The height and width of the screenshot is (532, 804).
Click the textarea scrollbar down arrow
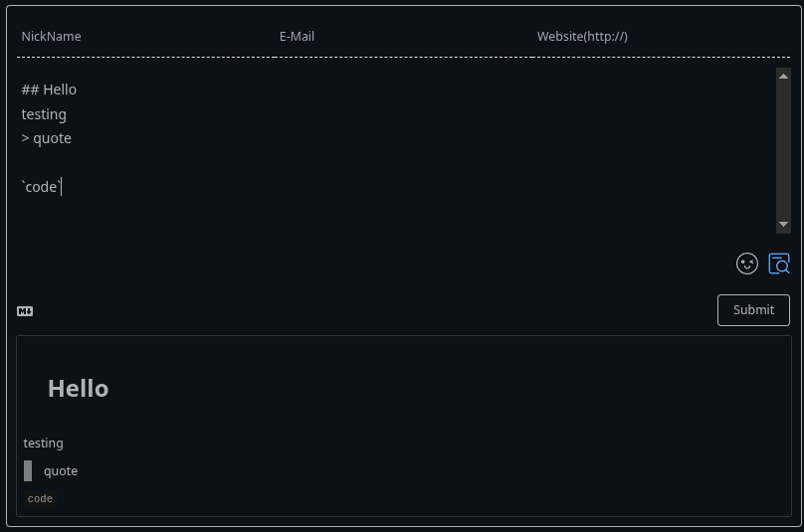click(x=783, y=225)
